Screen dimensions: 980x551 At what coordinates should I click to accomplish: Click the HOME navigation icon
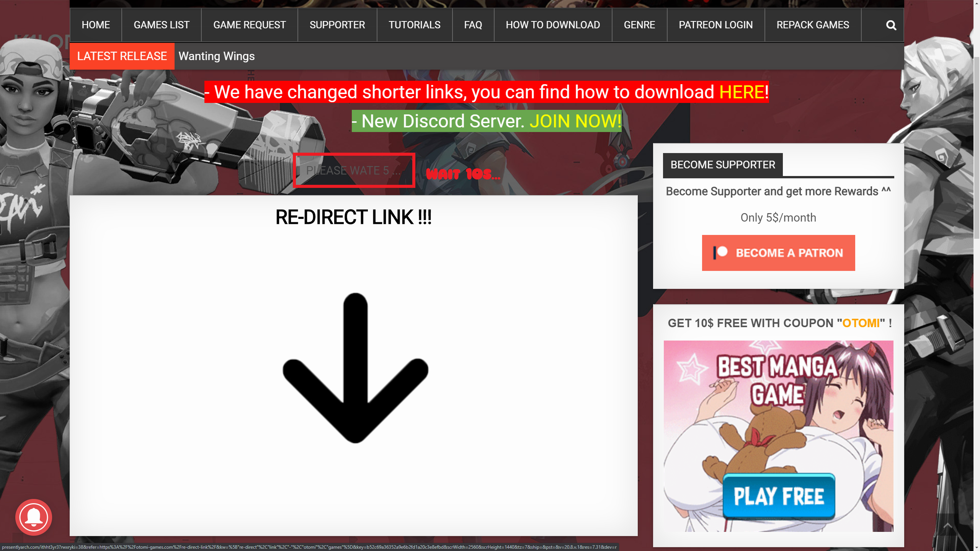point(95,25)
